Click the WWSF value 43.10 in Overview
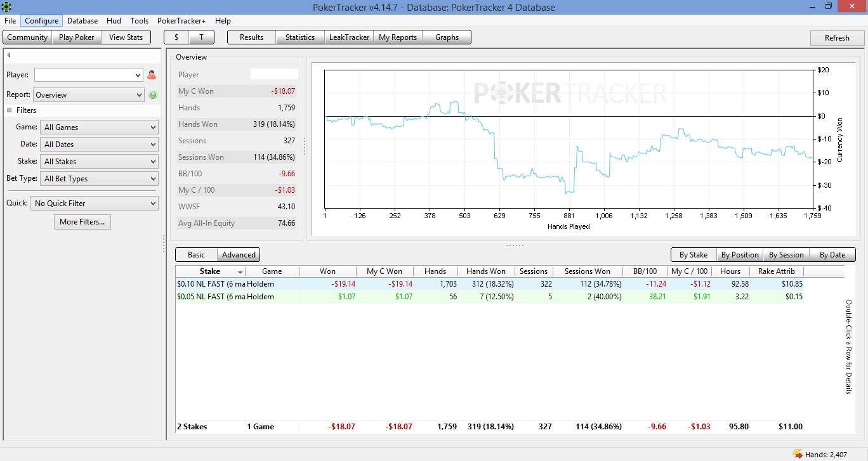This screenshot has width=868, height=461. (286, 207)
